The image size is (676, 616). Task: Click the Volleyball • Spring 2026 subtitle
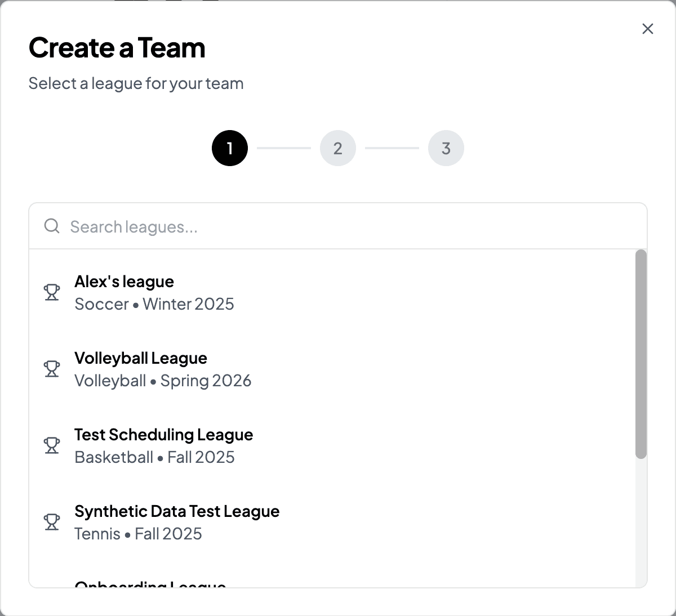point(163,381)
